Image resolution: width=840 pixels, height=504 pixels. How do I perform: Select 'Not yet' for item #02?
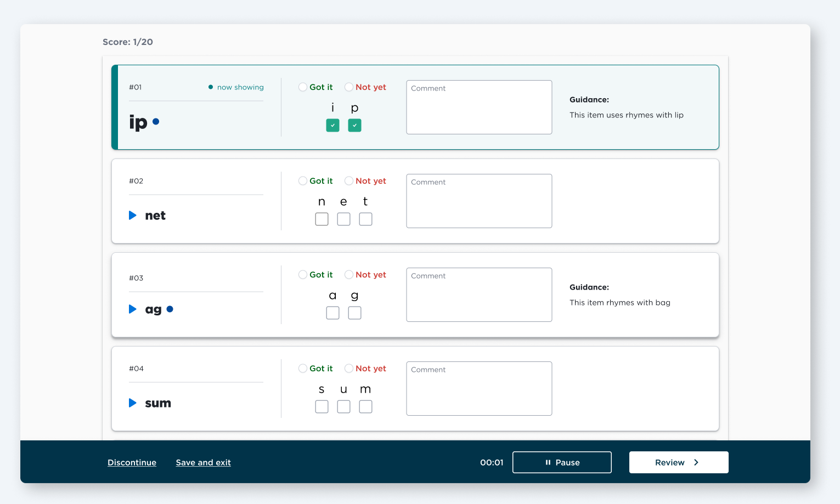[x=349, y=181]
